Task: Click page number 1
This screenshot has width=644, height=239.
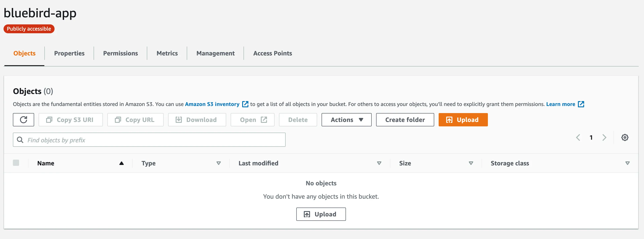Action: (x=591, y=137)
